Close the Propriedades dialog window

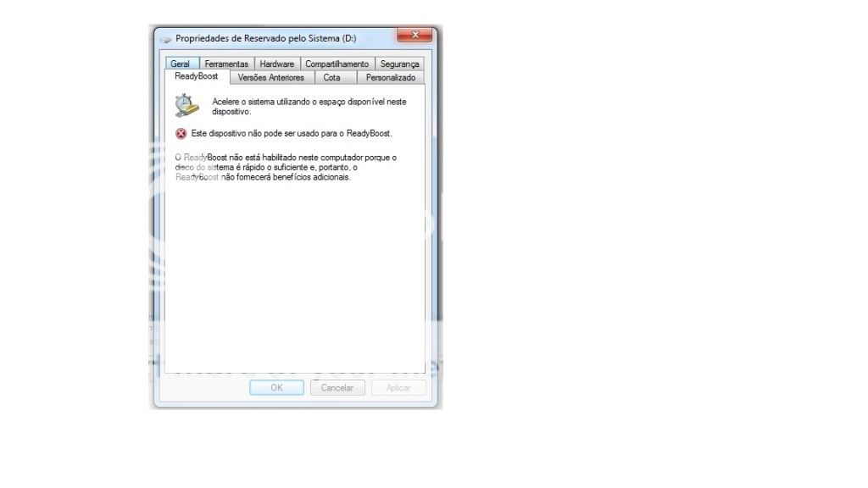coord(415,35)
